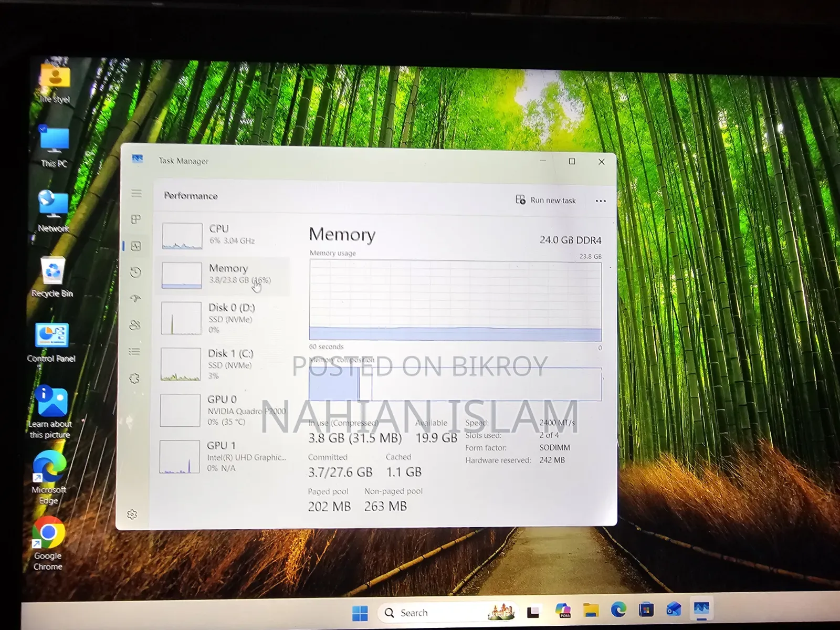
Task: Click the 242 MB hardware reserved value
Action: click(552, 460)
